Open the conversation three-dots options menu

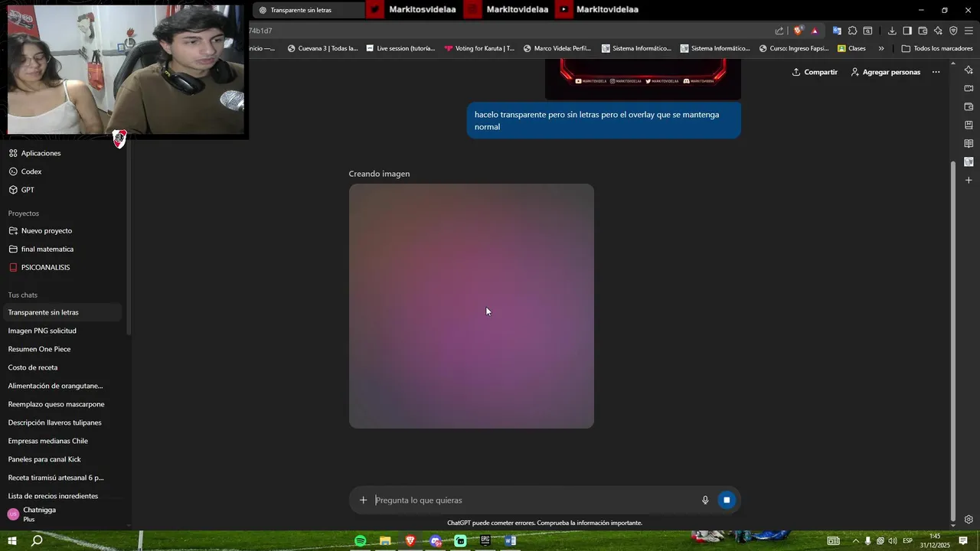(936, 72)
